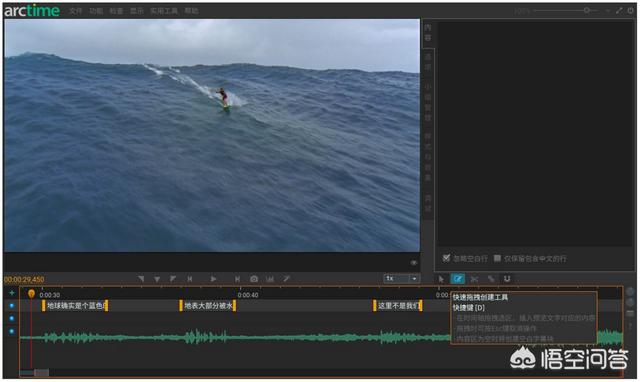Viewport: 640px width, 382px height.
Task: Click the timecode 00:00:29.450
Action: pyautogui.click(x=24, y=280)
